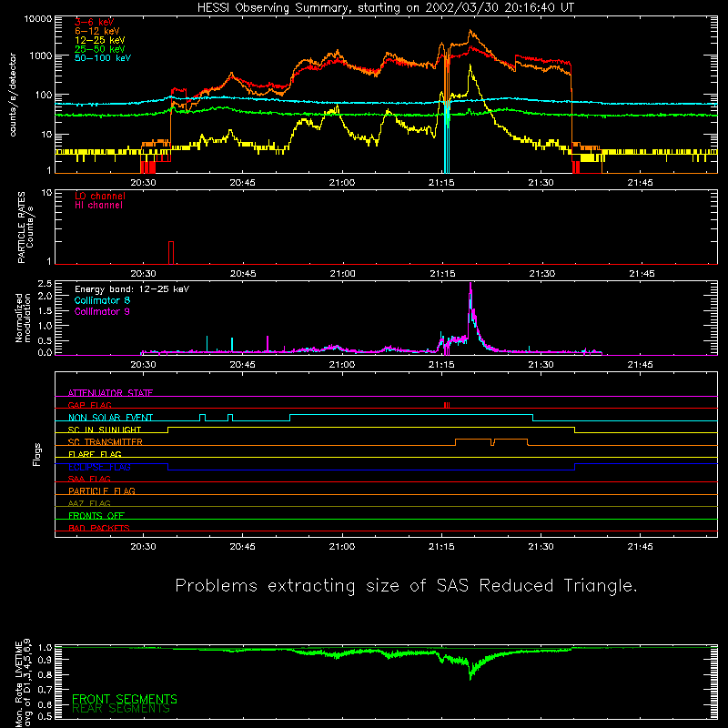Click the 'counts/s/detector' y-axis label
The image size is (728, 728).
[x=13, y=95]
